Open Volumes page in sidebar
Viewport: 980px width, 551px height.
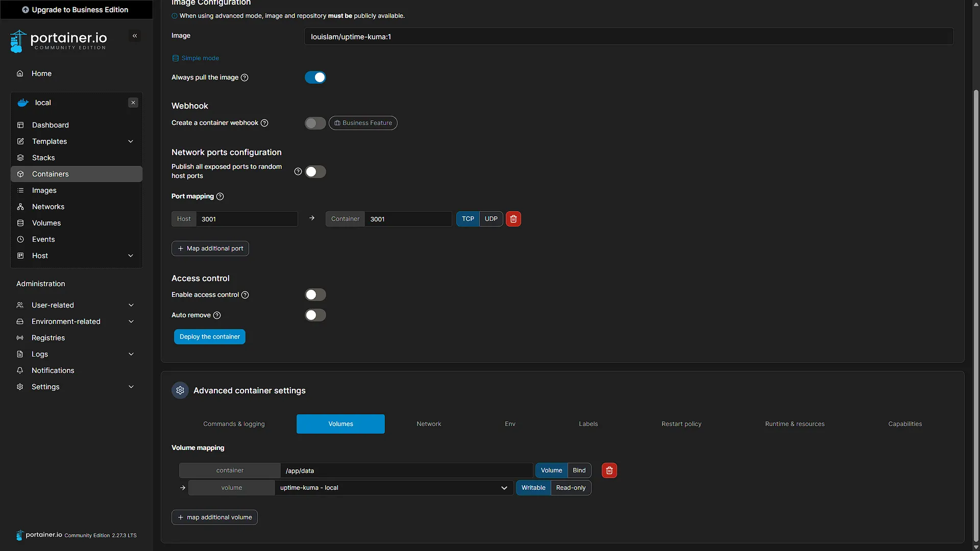pos(76,223)
